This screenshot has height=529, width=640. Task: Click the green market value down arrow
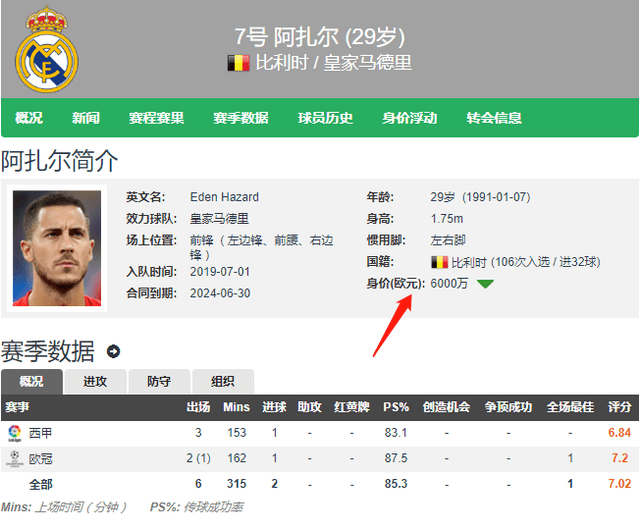(485, 284)
